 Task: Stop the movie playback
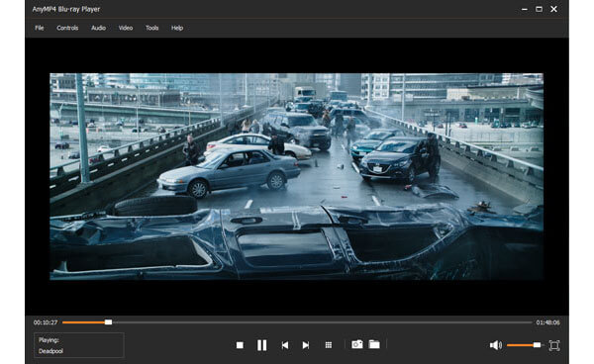240,345
